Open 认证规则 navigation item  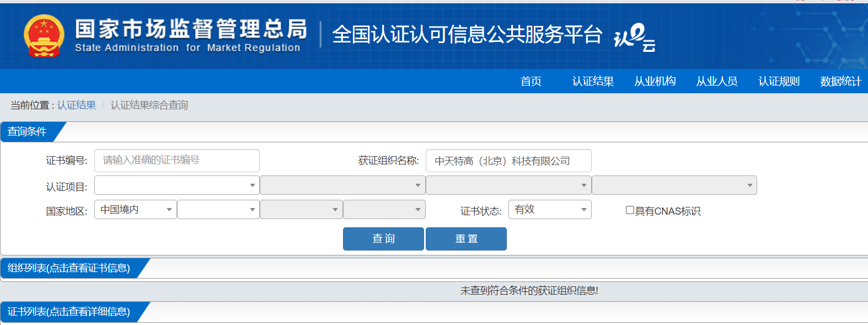[779, 81]
